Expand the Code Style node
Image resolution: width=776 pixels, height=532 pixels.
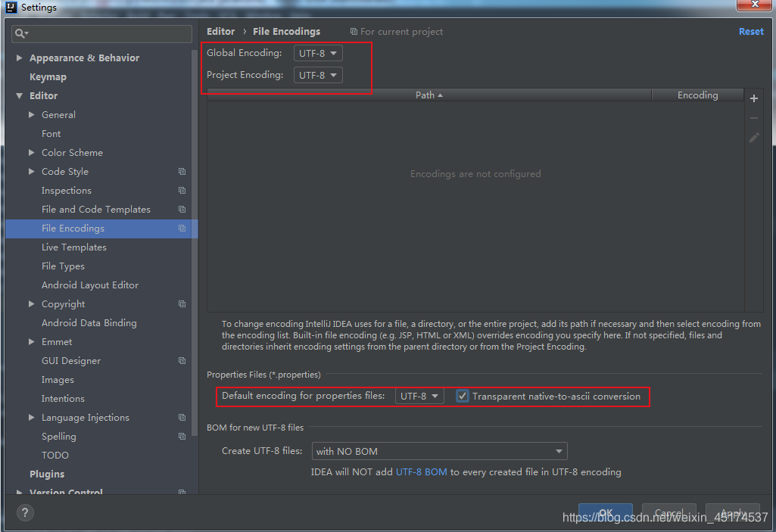tap(32, 171)
